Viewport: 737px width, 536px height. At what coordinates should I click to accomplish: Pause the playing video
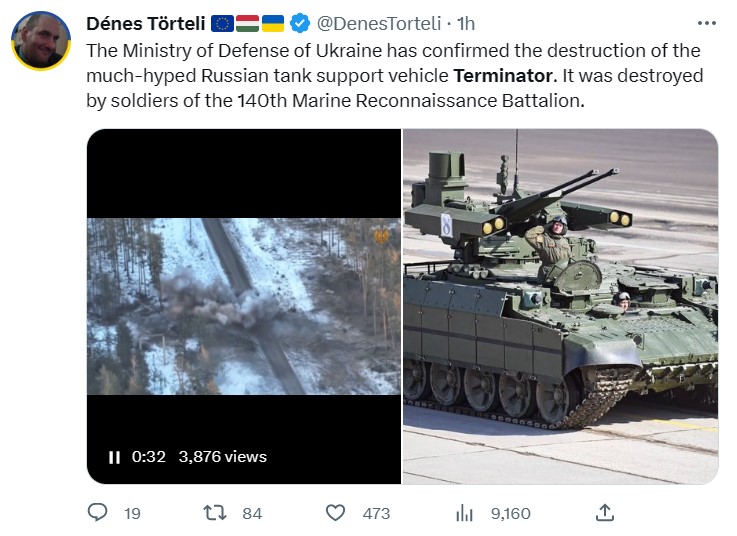[x=114, y=457]
